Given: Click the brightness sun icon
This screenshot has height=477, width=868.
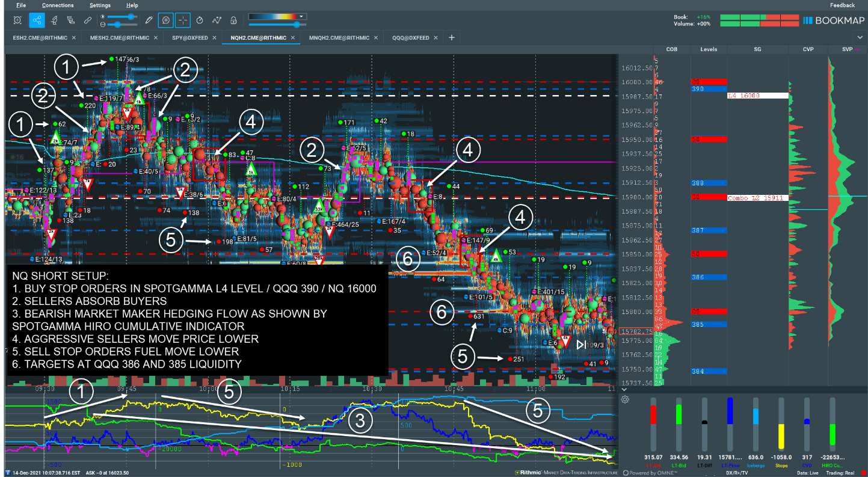Looking at the screenshot, I should tap(103, 16).
